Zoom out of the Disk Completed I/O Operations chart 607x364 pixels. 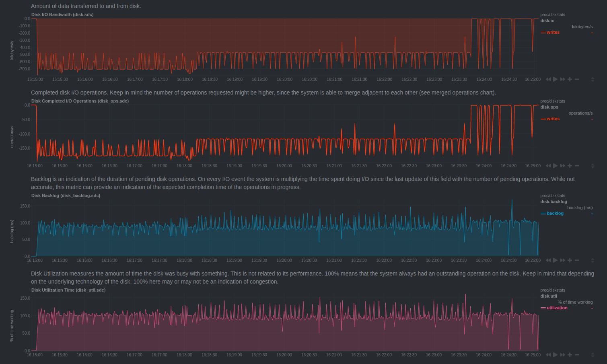tap(577, 166)
